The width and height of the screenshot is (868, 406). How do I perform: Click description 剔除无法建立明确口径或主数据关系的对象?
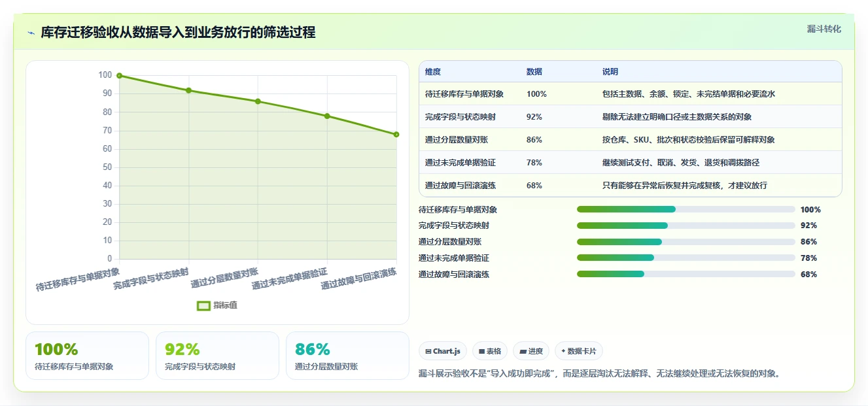click(x=677, y=117)
